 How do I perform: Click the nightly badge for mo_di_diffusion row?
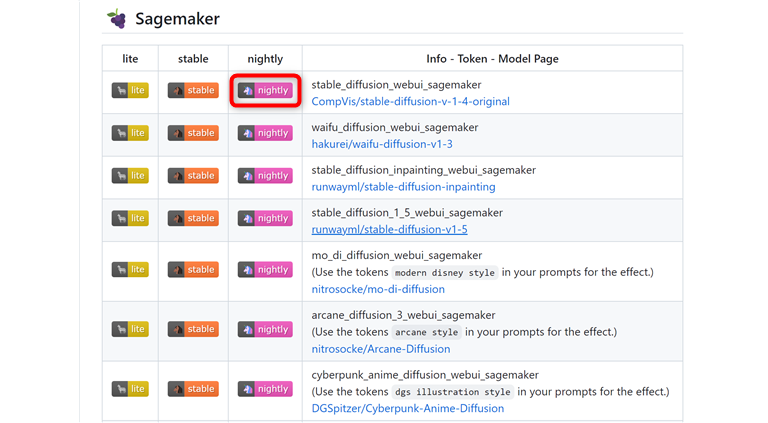[x=265, y=270]
